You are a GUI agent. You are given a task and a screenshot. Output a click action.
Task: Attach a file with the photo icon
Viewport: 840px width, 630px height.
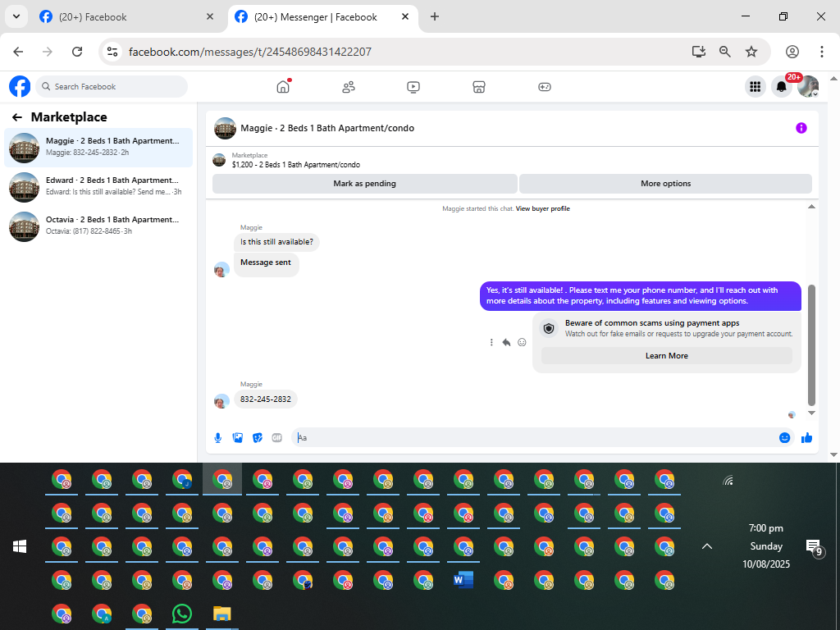pos(238,438)
